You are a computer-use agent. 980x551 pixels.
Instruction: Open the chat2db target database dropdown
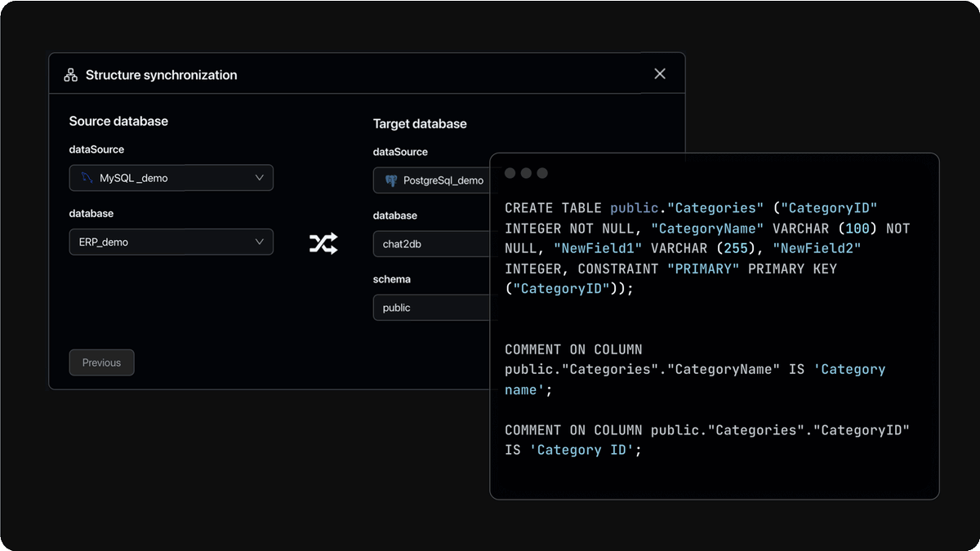click(432, 244)
